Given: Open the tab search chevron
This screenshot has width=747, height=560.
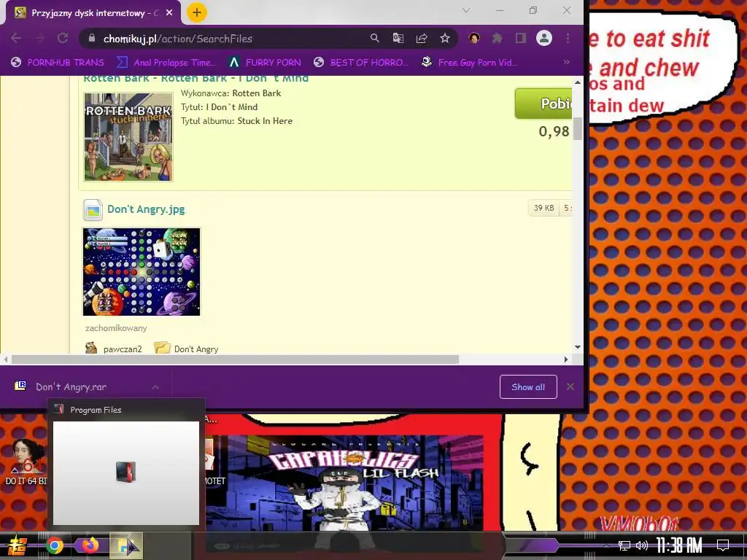Looking at the screenshot, I should [466, 10].
